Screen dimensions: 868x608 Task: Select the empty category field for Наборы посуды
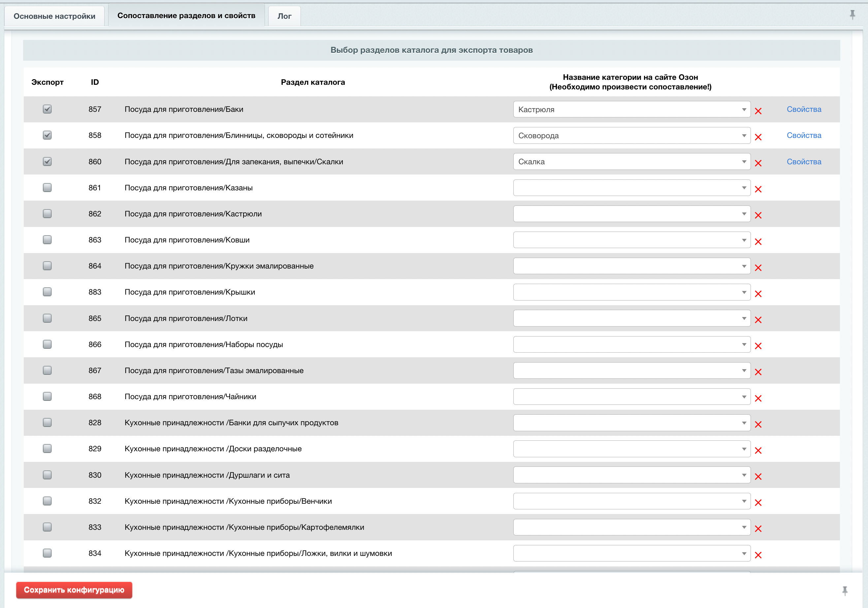point(631,344)
